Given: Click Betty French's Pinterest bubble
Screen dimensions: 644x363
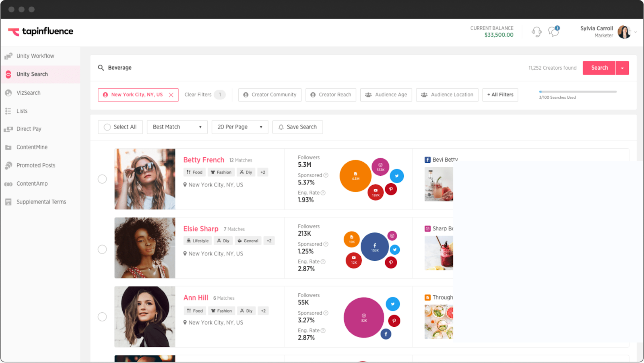Looking at the screenshot, I should pyautogui.click(x=391, y=189).
